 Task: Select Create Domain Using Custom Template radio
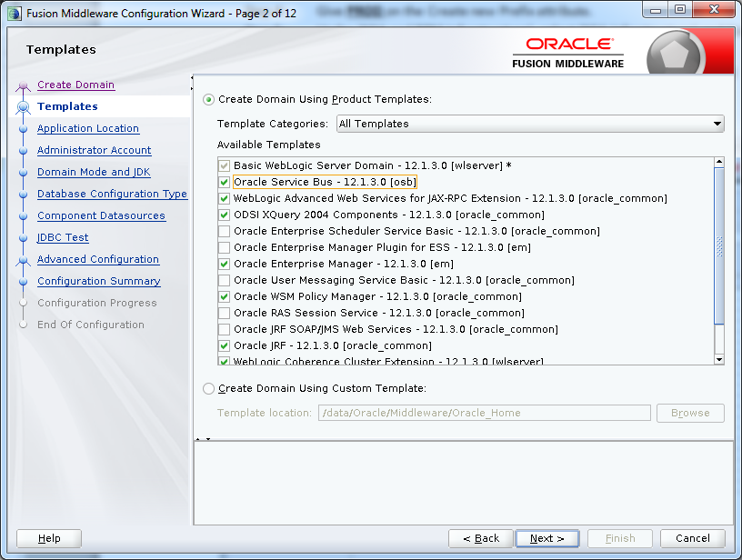pos(209,389)
